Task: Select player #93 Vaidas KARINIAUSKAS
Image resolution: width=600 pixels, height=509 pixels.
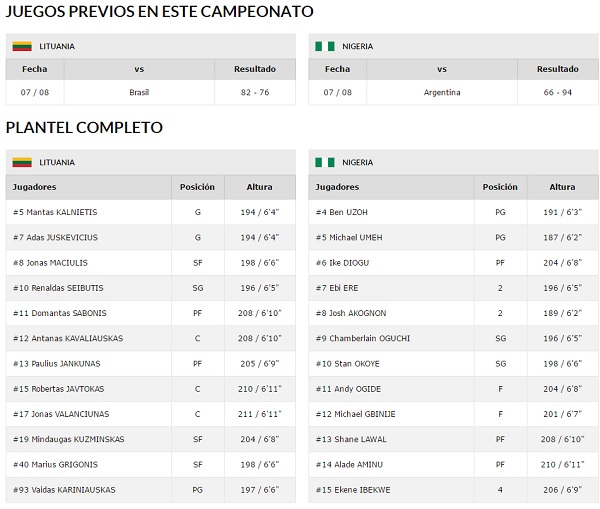Action: pos(64,490)
